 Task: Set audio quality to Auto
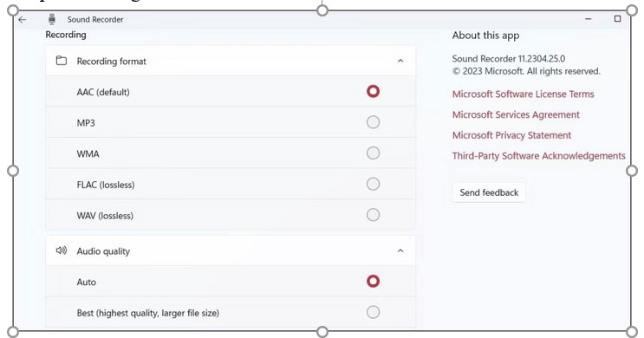tap(373, 282)
